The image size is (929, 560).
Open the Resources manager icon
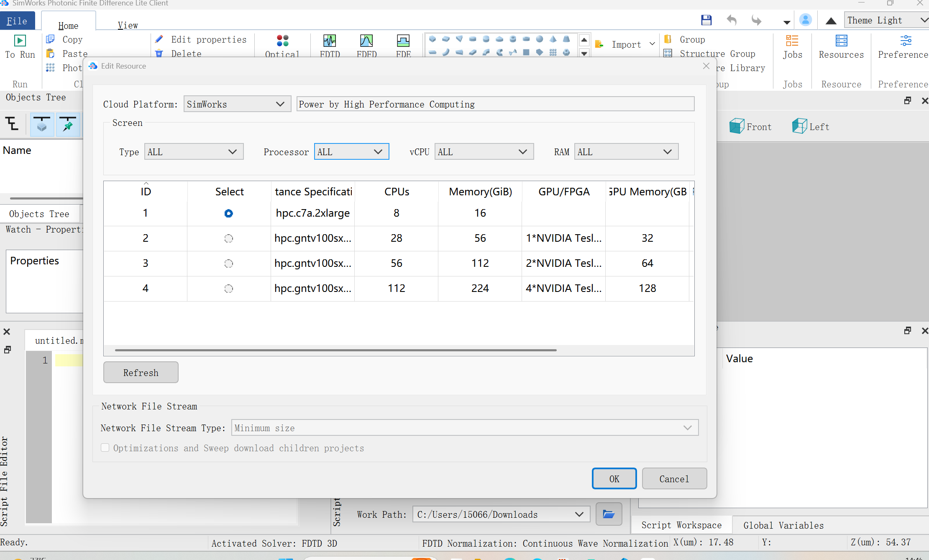pos(841,41)
